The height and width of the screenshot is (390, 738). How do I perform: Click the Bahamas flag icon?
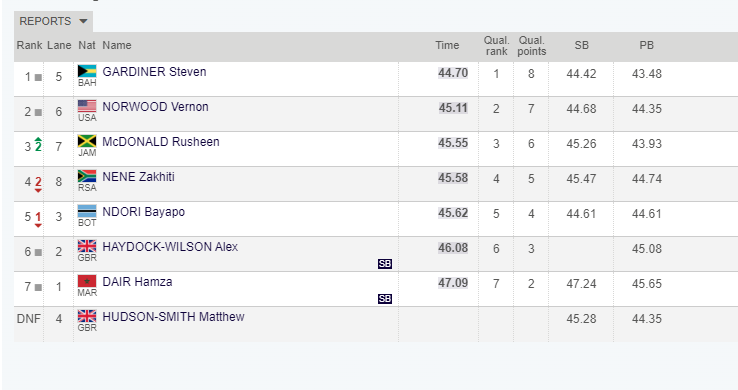point(87,71)
